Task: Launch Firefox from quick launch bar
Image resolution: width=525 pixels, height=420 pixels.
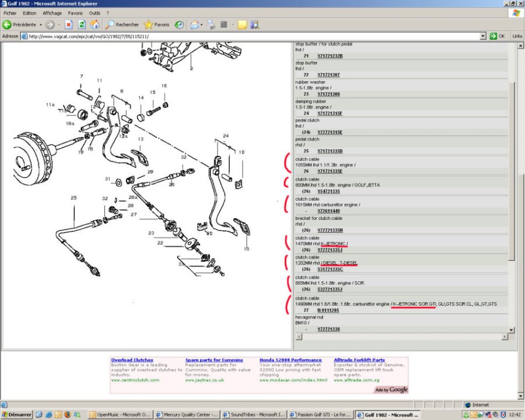Action: (x=68, y=415)
